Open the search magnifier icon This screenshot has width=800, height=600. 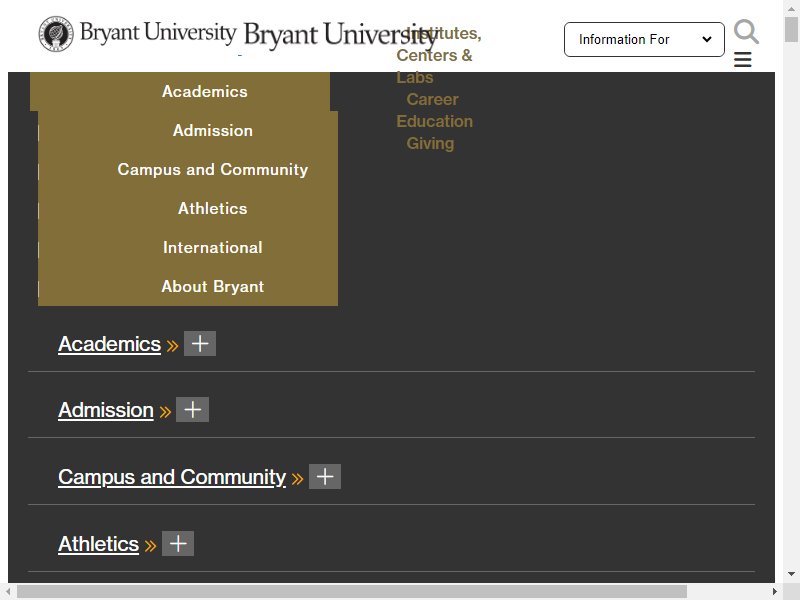[x=746, y=32]
